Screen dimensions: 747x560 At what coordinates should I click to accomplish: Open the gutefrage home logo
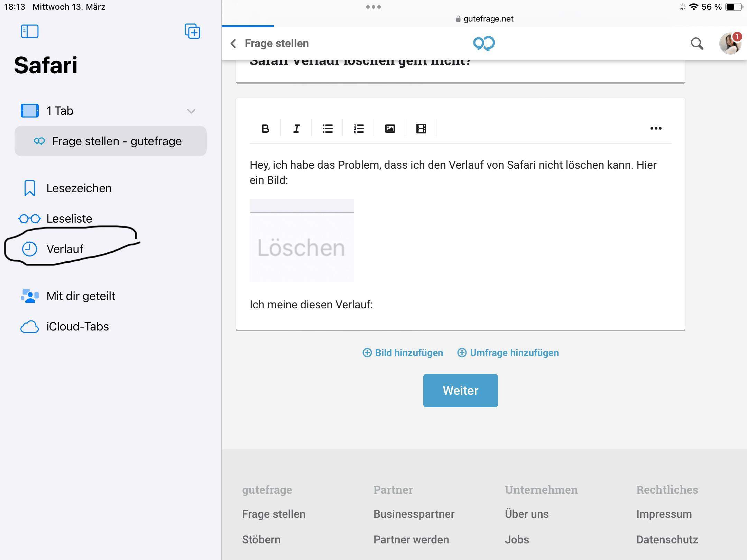click(484, 44)
